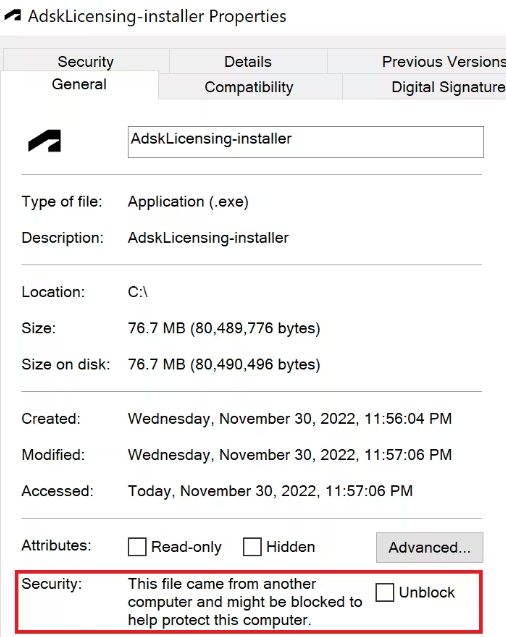Click the Created date ending 11:56:04 PM
This screenshot has width=506, height=637.
[290, 418]
